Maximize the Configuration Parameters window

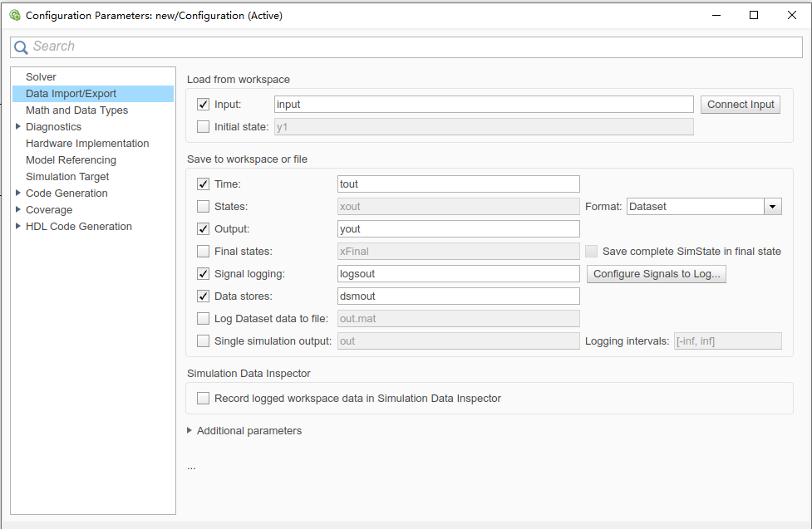tap(754, 15)
